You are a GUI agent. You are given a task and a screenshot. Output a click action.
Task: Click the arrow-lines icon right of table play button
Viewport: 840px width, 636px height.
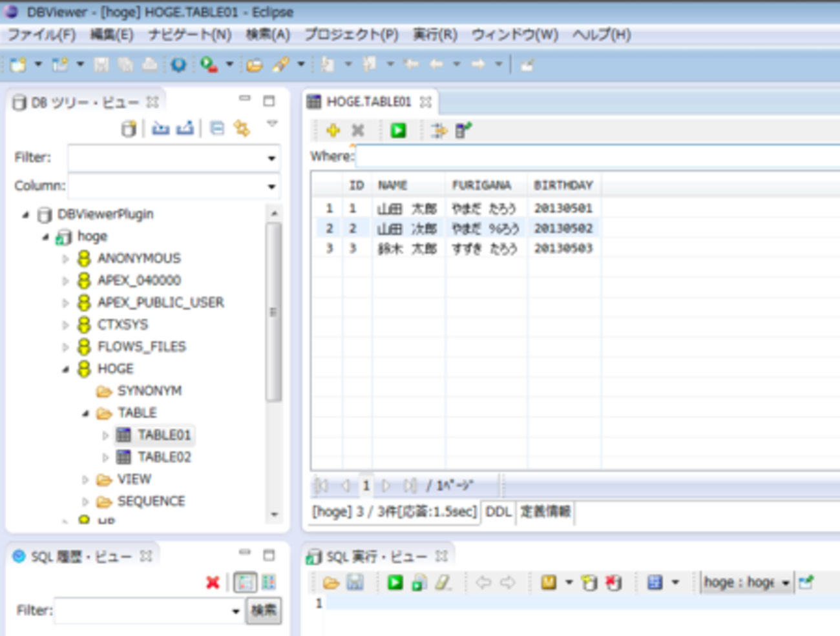(439, 131)
